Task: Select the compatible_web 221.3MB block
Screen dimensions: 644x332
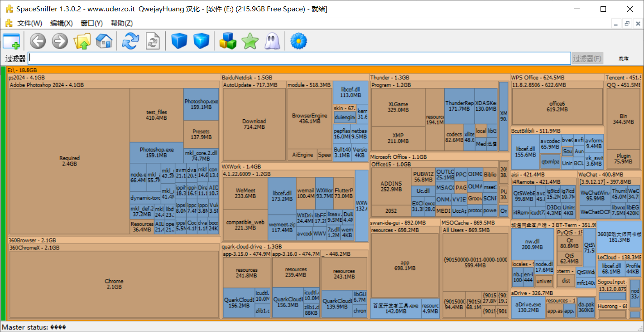Action: (x=245, y=225)
